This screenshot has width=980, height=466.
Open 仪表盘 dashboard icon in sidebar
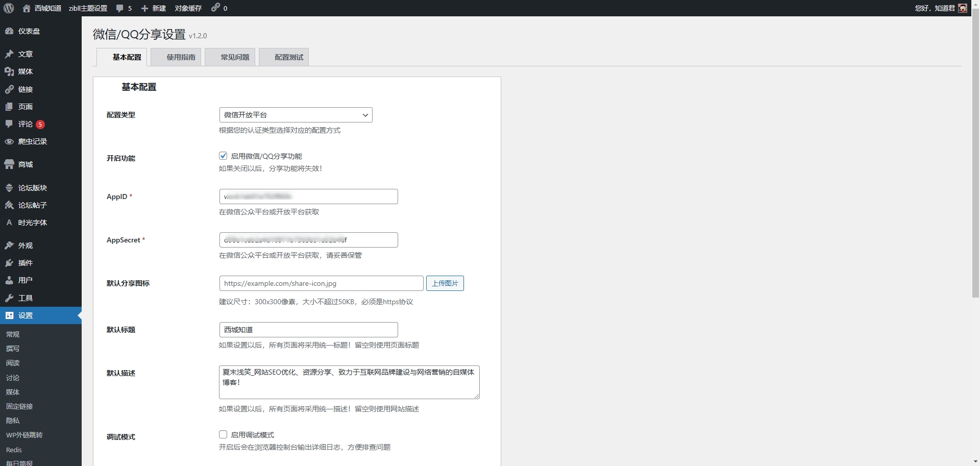tap(10, 31)
